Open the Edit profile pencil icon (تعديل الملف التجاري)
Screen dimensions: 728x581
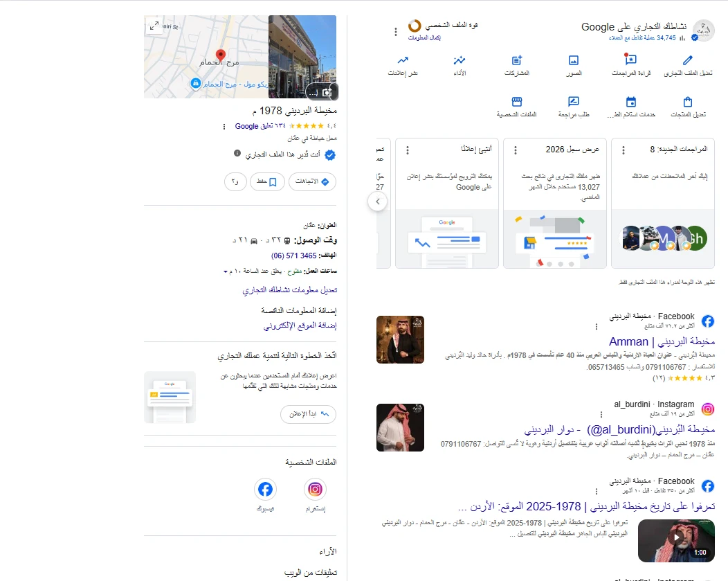click(688, 60)
